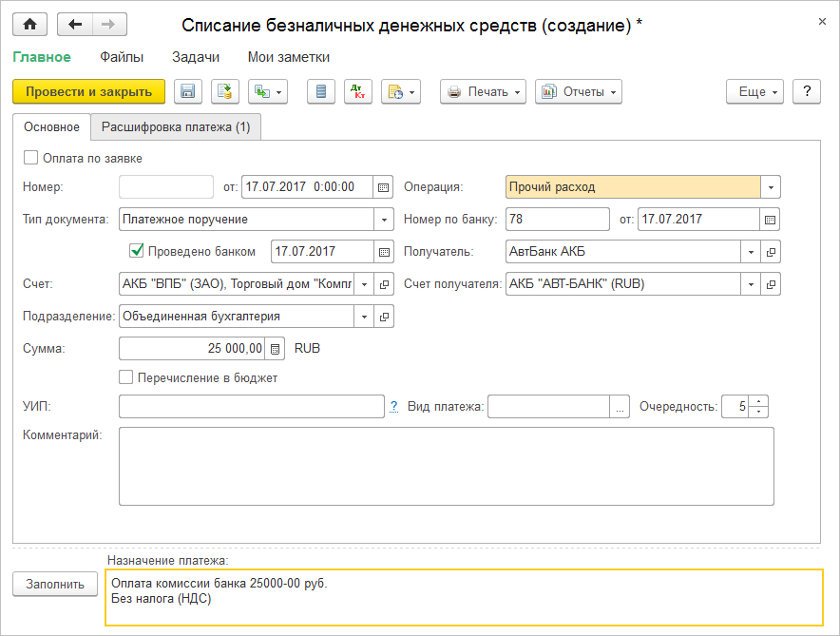Tick the Перечисление в бюджет checkbox

tap(125, 377)
